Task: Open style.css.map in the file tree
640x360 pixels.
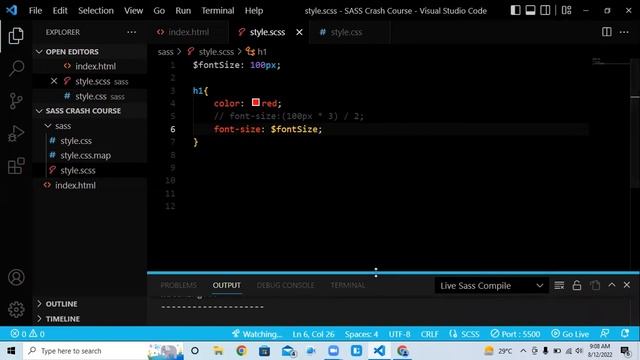Action: [90, 156]
